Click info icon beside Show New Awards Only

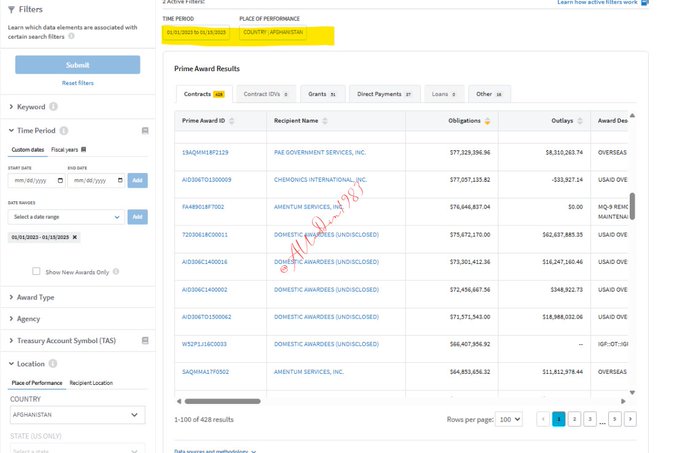pos(115,271)
